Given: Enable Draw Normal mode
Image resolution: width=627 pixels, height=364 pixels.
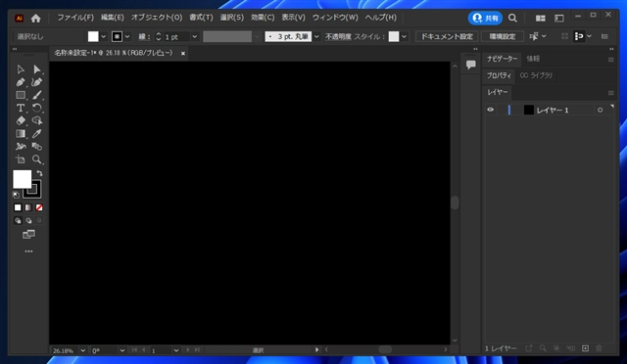Looking at the screenshot, I should (x=18, y=220).
